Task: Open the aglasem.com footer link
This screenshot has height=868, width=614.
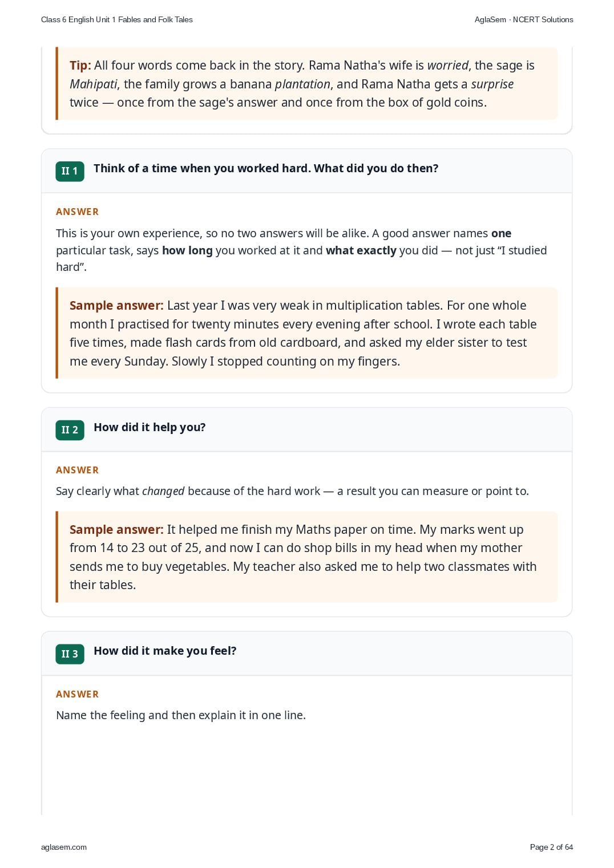Action: pyautogui.click(x=64, y=847)
